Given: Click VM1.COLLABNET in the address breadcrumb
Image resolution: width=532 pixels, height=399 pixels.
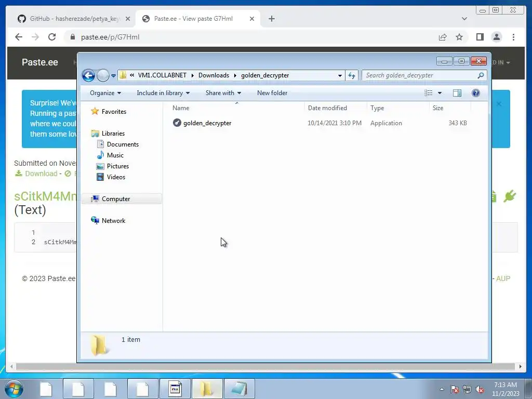Looking at the screenshot, I should pyautogui.click(x=162, y=75).
